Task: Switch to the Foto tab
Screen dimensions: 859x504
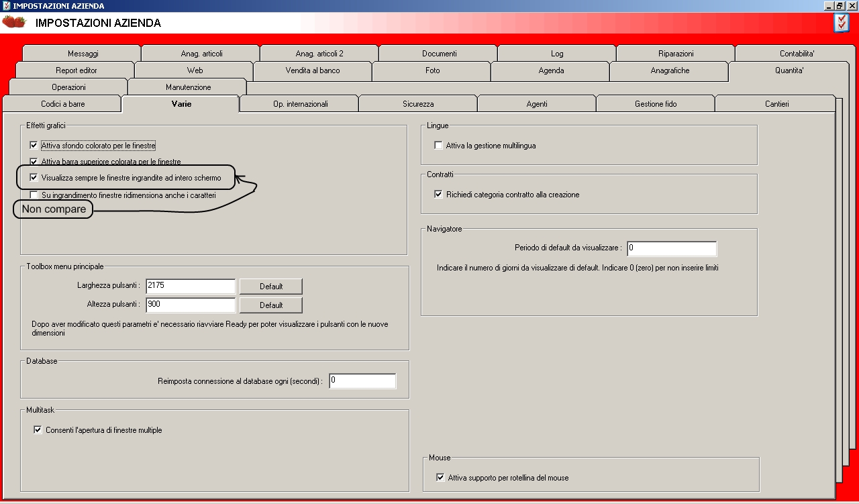Action: 432,70
